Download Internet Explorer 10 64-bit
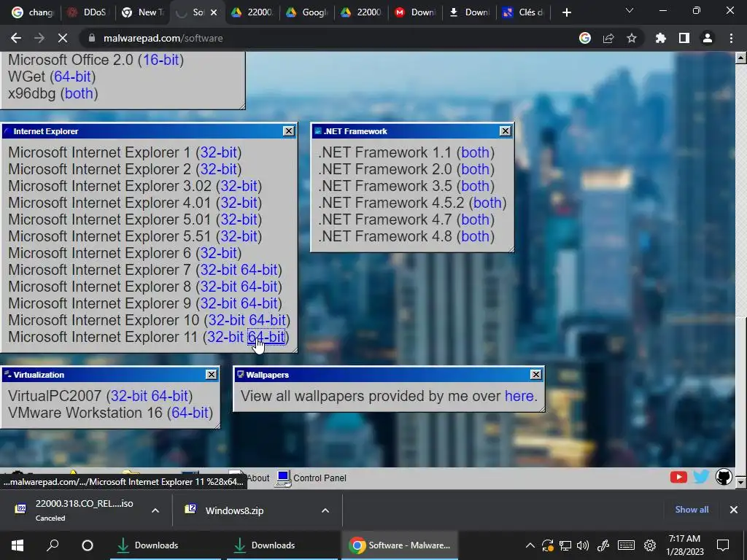This screenshot has height=560, width=747. tap(267, 320)
